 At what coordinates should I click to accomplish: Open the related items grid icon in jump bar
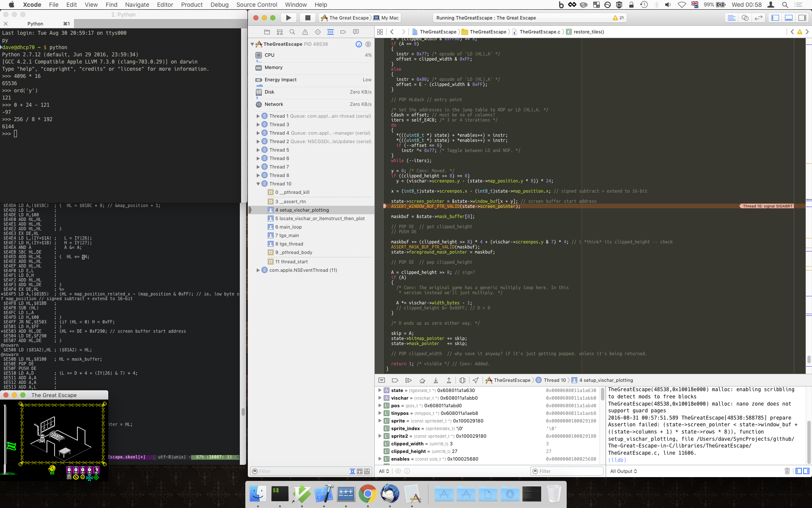(x=380, y=32)
